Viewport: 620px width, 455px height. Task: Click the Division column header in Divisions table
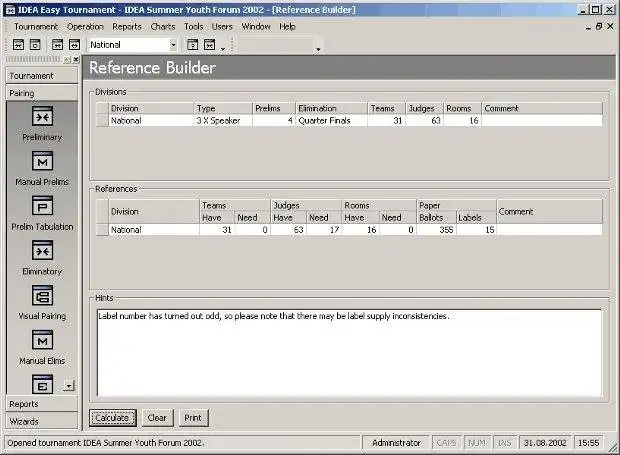(151, 108)
